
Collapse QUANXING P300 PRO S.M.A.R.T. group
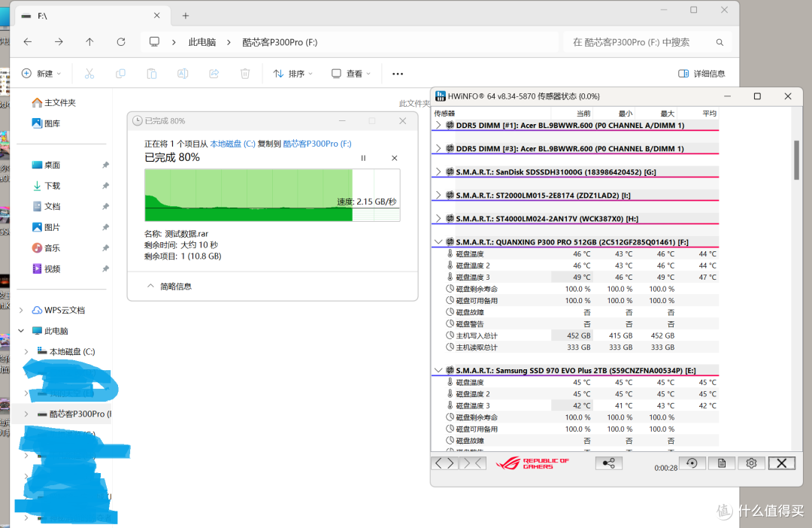(438, 241)
